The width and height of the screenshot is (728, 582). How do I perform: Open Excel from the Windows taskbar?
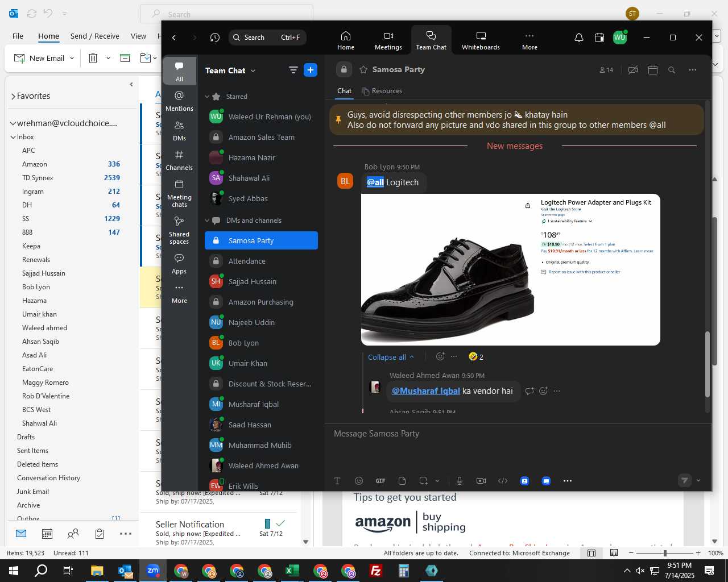(x=292, y=571)
